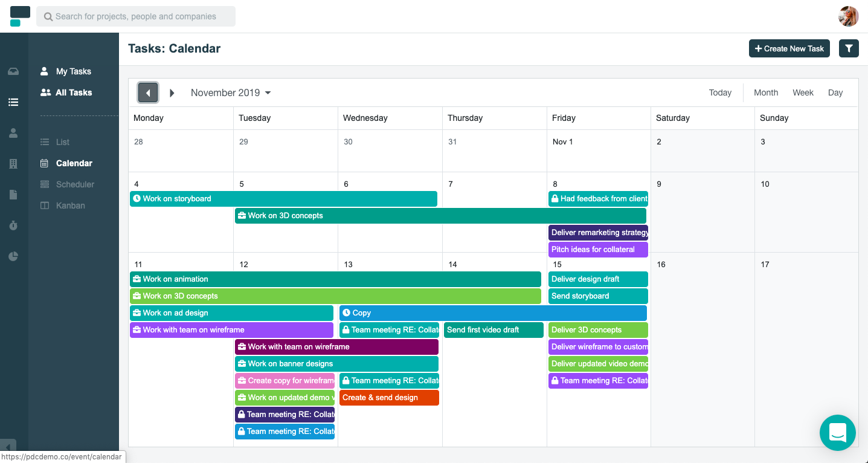The image size is (868, 463).
Task: Click the clock icon on Work on storyboard
Action: pyautogui.click(x=137, y=198)
